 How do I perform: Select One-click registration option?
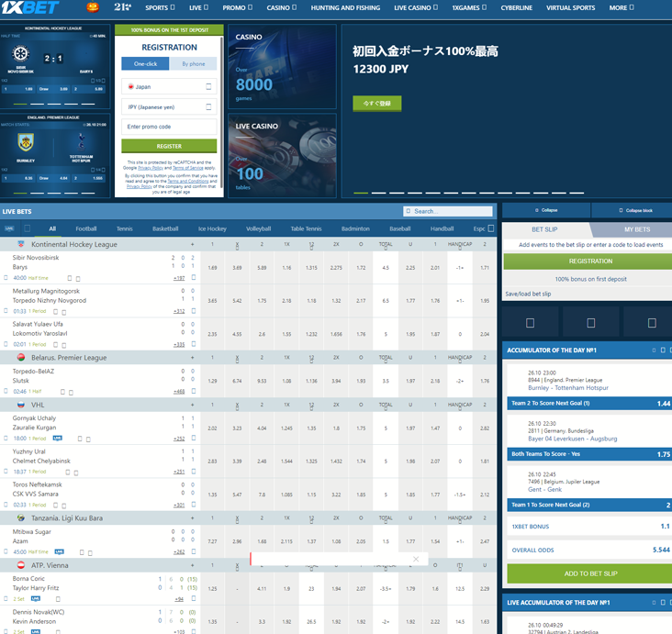pyautogui.click(x=145, y=64)
